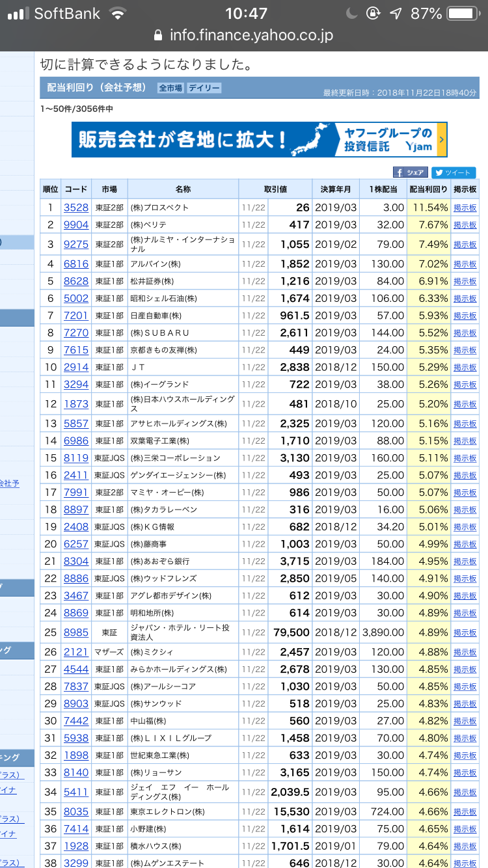Open stock code 8886 link
The height and width of the screenshot is (868, 488).
76,578
